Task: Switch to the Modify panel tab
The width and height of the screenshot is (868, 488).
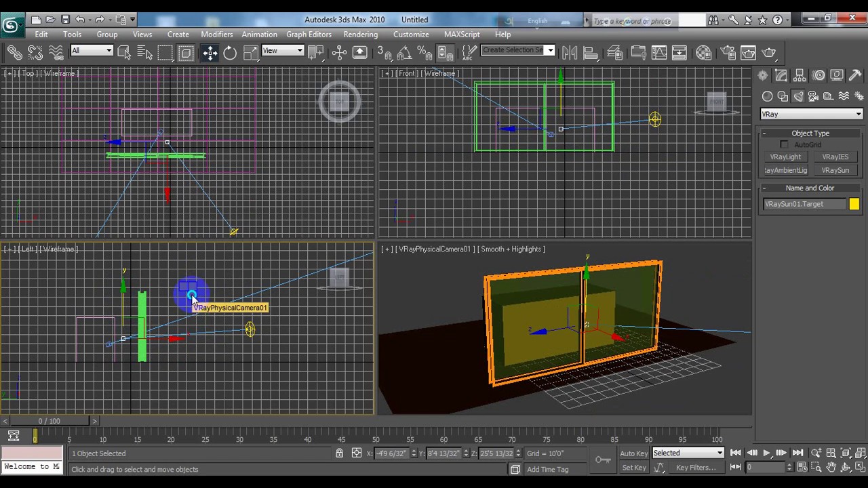Action: pos(782,76)
